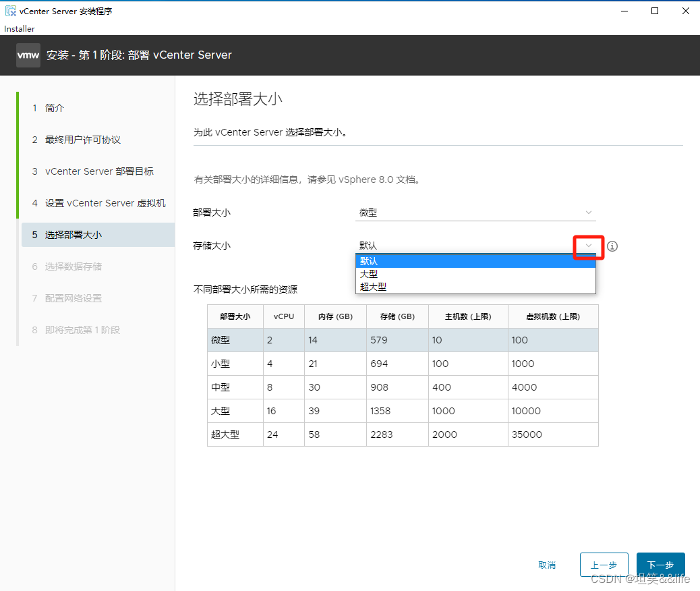Click storage value 1358
The image size is (700, 591).
[x=380, y=411]
